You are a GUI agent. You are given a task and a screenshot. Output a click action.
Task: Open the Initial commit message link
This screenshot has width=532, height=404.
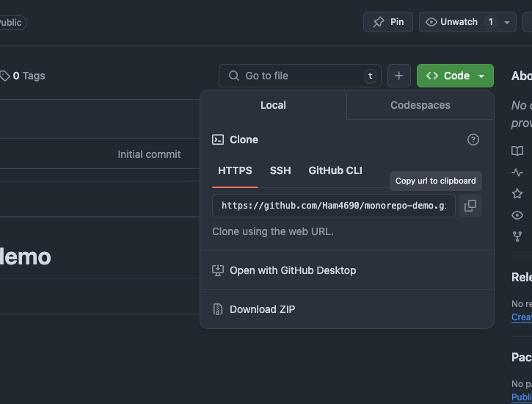[149, 154]
